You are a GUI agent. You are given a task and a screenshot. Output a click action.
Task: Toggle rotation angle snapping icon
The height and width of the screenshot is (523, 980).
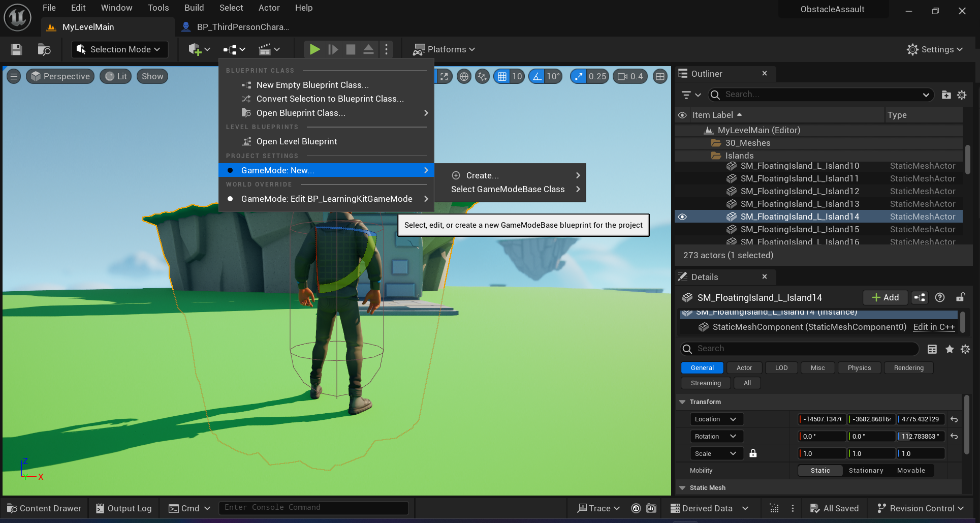click(x=537, y=76)
